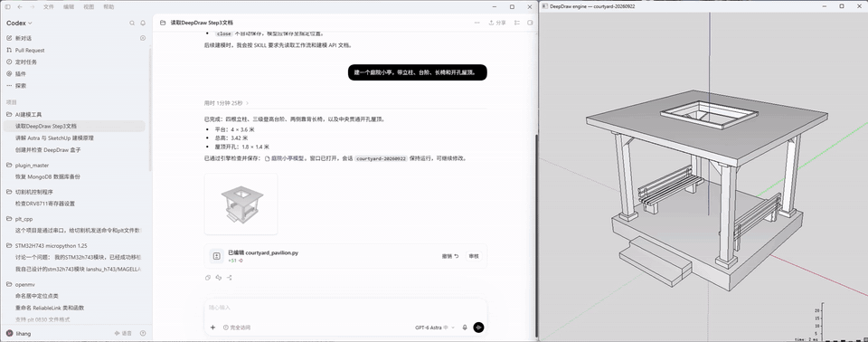Open 创建并检查 DeepDraw 盒子 chat
868x342 pixels.
tap(48, 149)
